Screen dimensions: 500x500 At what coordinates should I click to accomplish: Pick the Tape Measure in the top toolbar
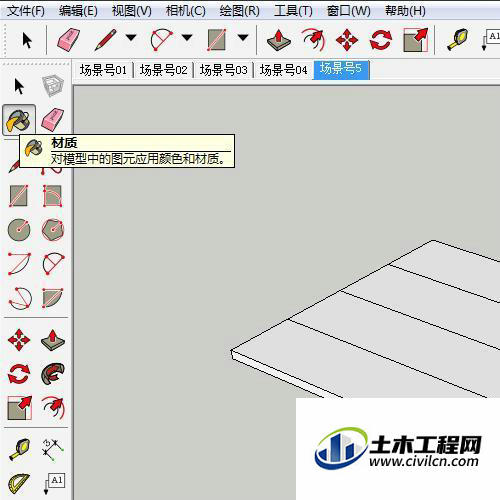point(457,40)
